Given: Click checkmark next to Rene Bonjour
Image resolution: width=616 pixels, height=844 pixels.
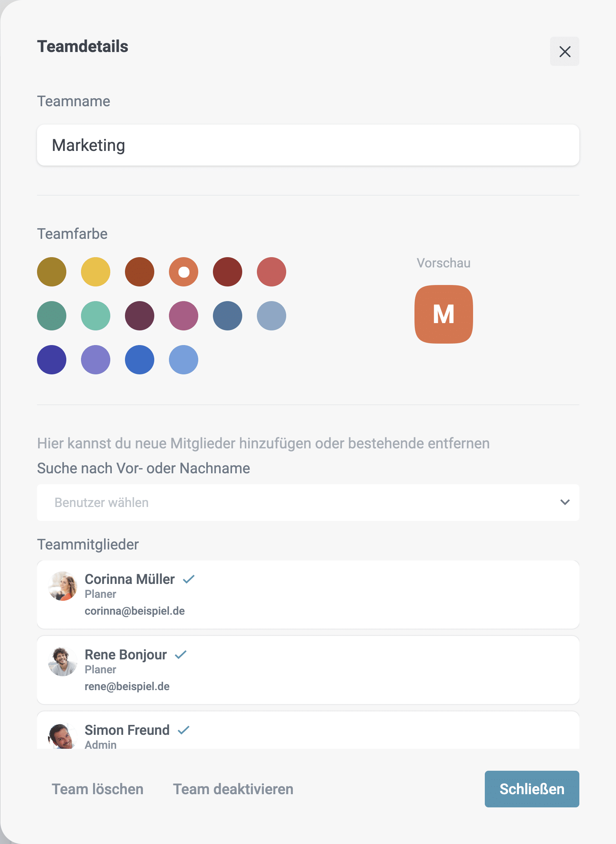Looking at the screenshot, I should (x=180, y=654).
